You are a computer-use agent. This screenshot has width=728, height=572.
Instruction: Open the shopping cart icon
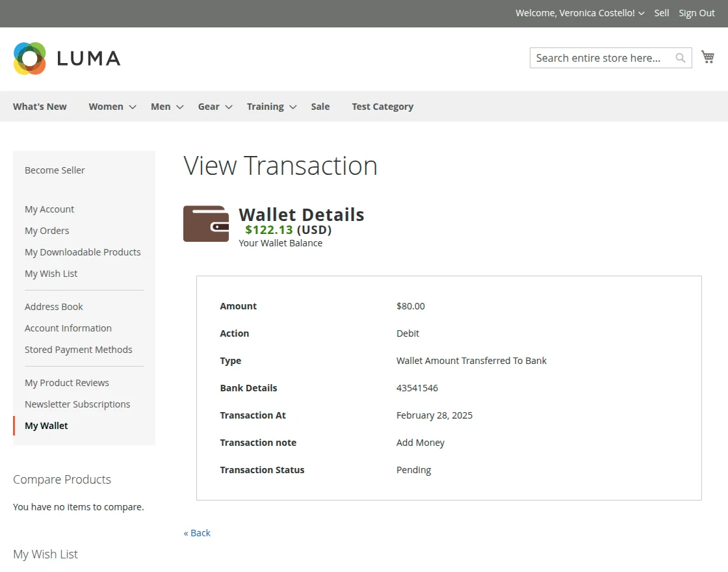[708, 57]
